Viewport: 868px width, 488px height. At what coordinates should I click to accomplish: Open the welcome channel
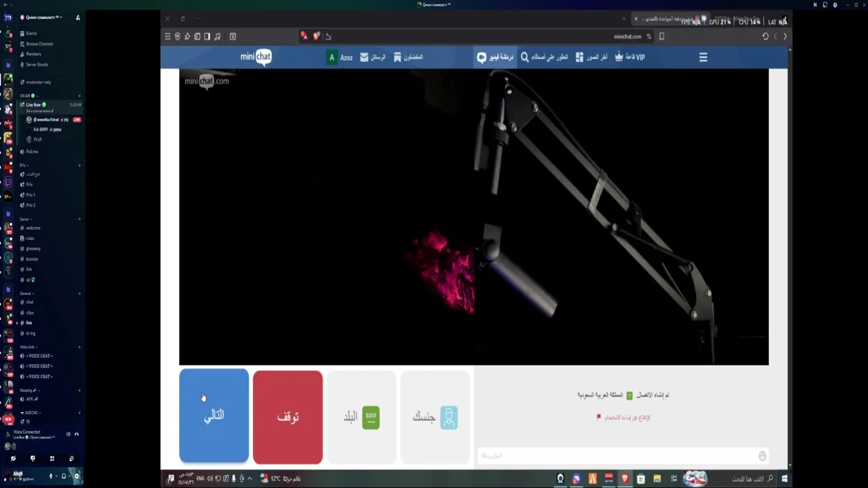[x=33, y=228]
